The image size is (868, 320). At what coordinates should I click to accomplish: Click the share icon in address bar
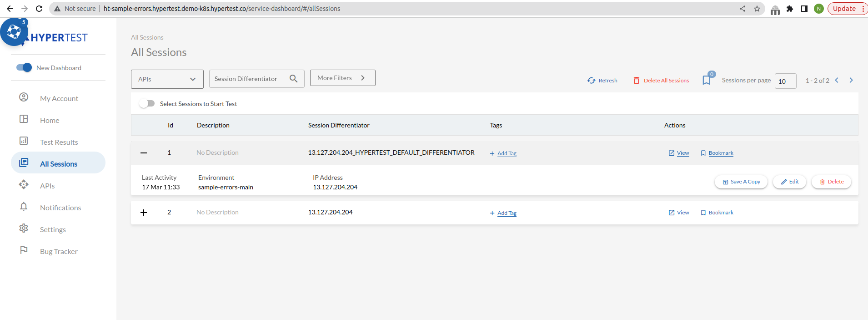click(743, 9)
